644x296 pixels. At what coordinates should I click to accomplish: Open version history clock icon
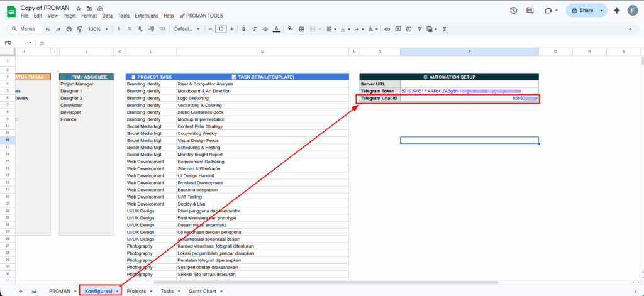click(514, 11)
